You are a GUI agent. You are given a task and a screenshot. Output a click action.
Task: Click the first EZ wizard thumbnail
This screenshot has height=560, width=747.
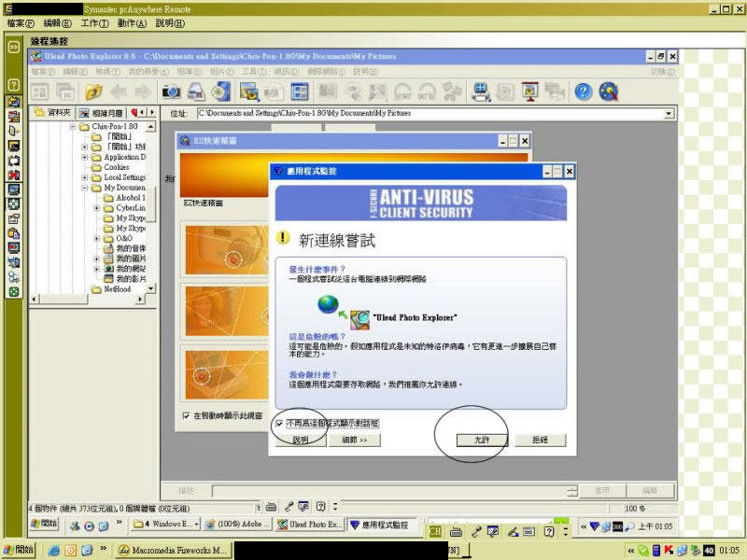[227, 250]
